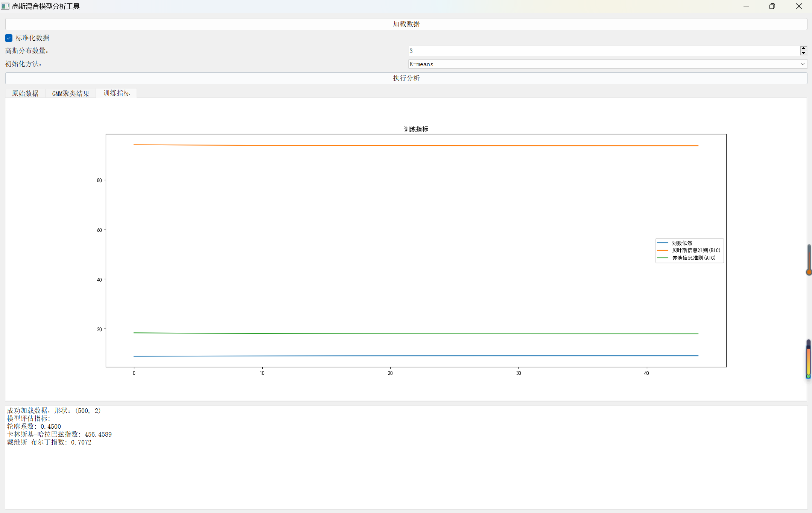This screenshot has height=513, width=812.
Task: Click the app icon in title bar
Action: pos(5,6)
